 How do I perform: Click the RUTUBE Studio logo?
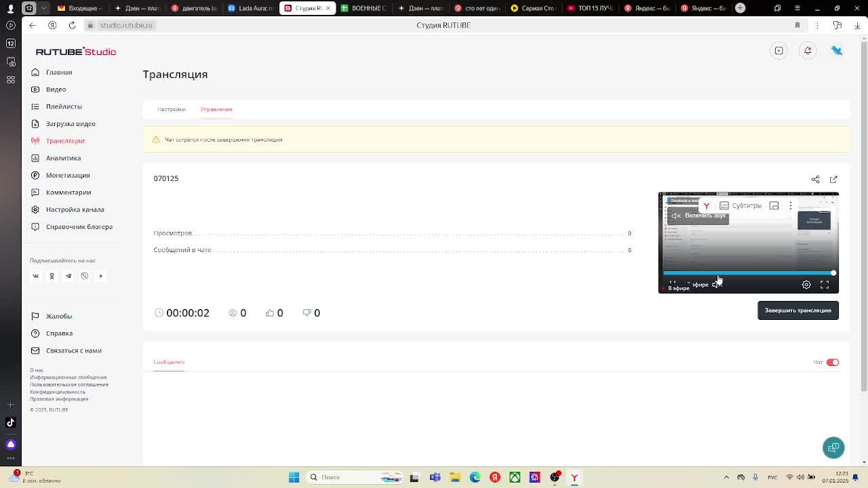click(x=75, y=52)
